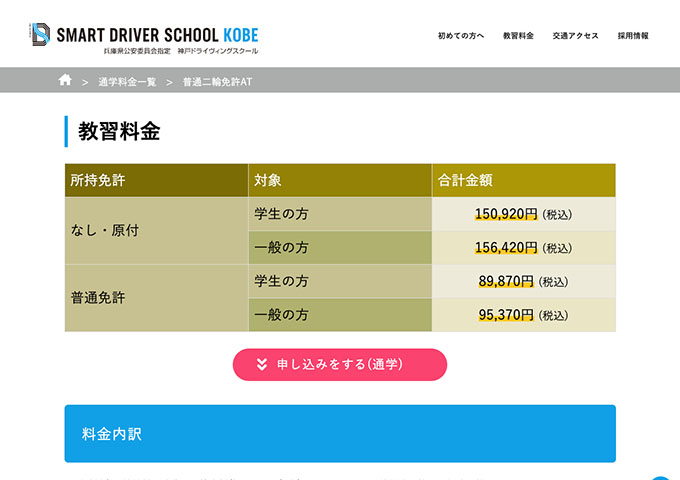Click the 所持免許 column header

[157, 180]
